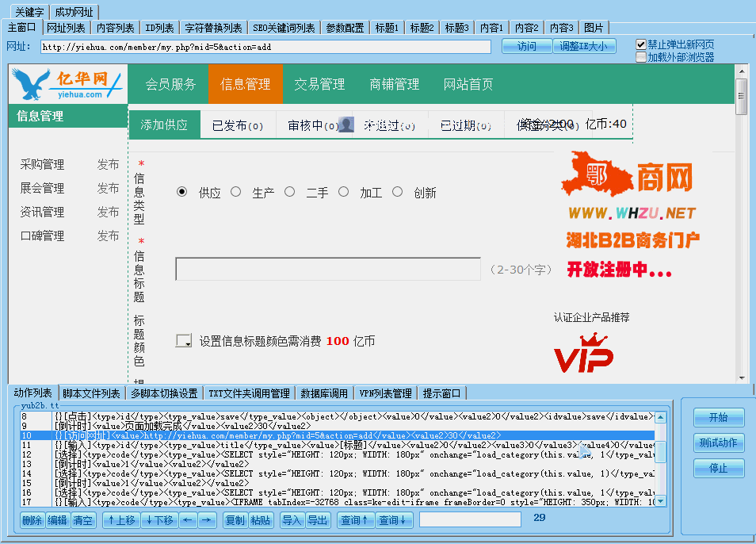Viewport: 756px width, 544px height.
Task: Select the 生产 radio button
Action: (236, 192)
